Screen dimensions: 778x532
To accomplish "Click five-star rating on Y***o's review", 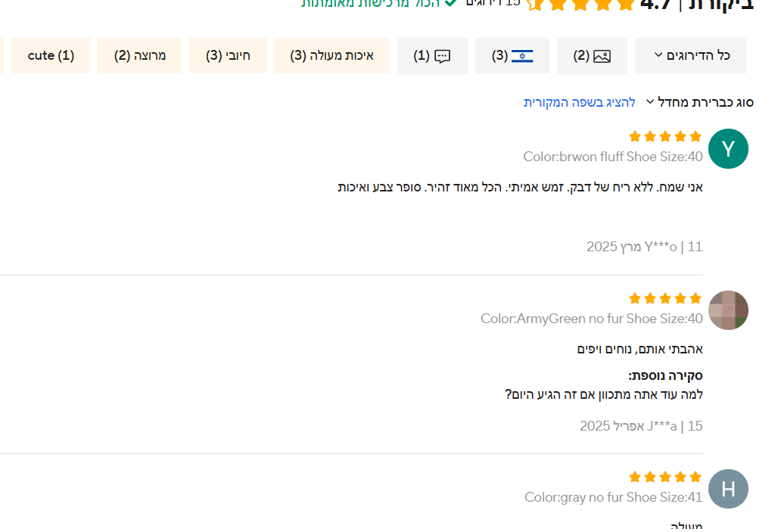I will coord(665,136).
